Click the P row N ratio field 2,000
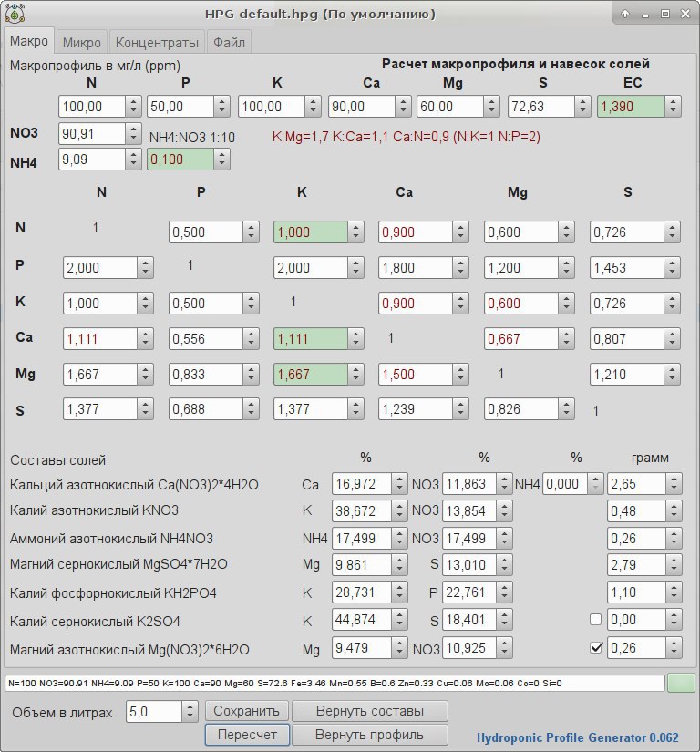 pos(100,268)
